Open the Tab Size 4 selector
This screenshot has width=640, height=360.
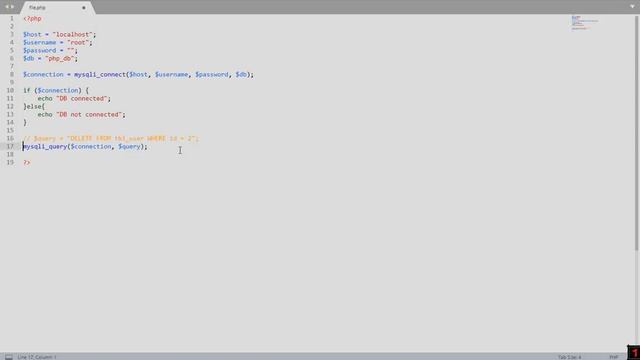click(x=569, y=357)
